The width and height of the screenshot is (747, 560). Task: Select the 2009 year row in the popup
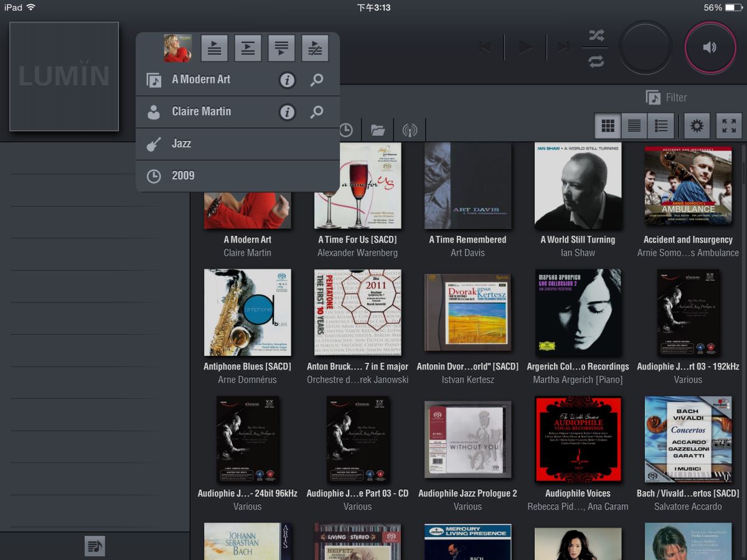238,175
